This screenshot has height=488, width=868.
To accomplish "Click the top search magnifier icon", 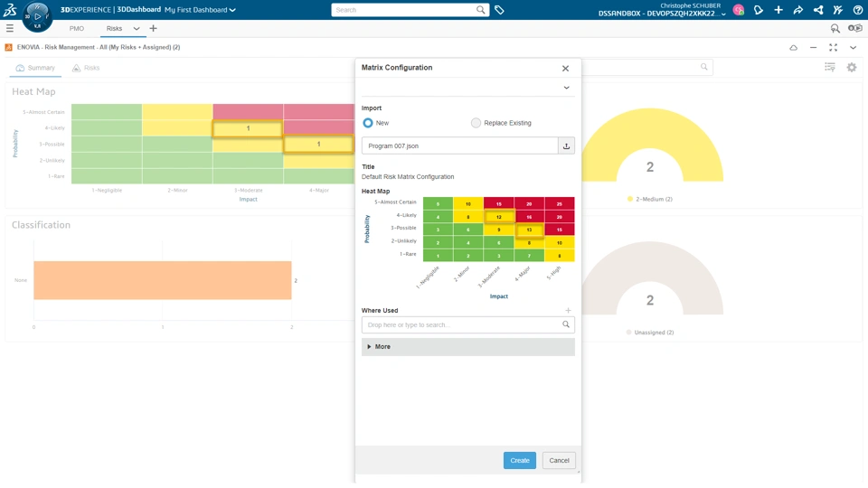I will 480,10.
